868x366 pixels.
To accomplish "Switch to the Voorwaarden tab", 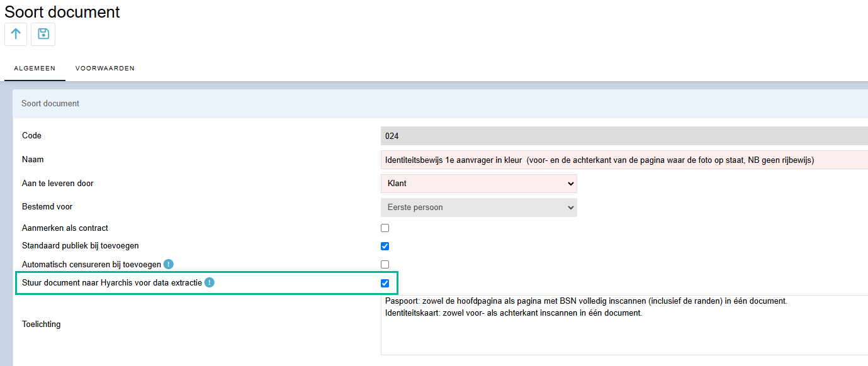I will pos(105,68).
